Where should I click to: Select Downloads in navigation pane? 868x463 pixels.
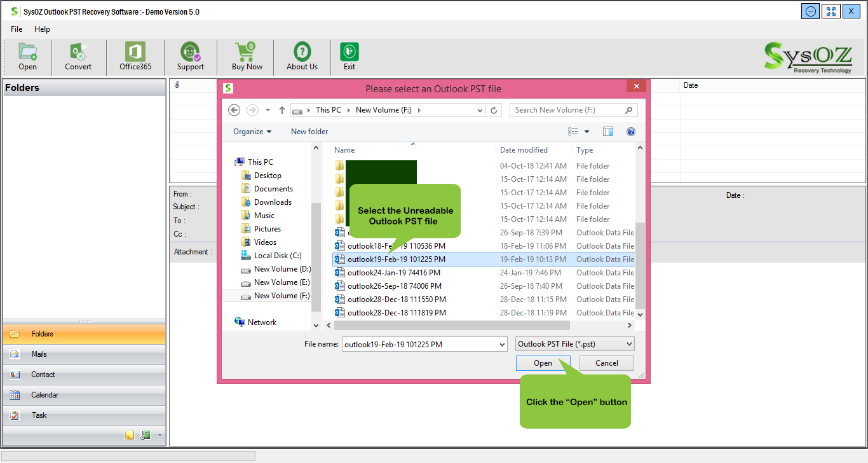click(266, 202)
